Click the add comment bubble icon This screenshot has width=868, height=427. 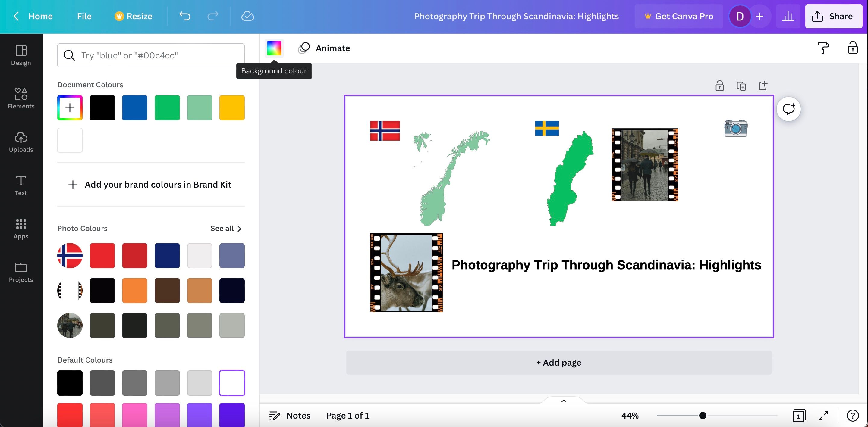(x=788, y=109)
